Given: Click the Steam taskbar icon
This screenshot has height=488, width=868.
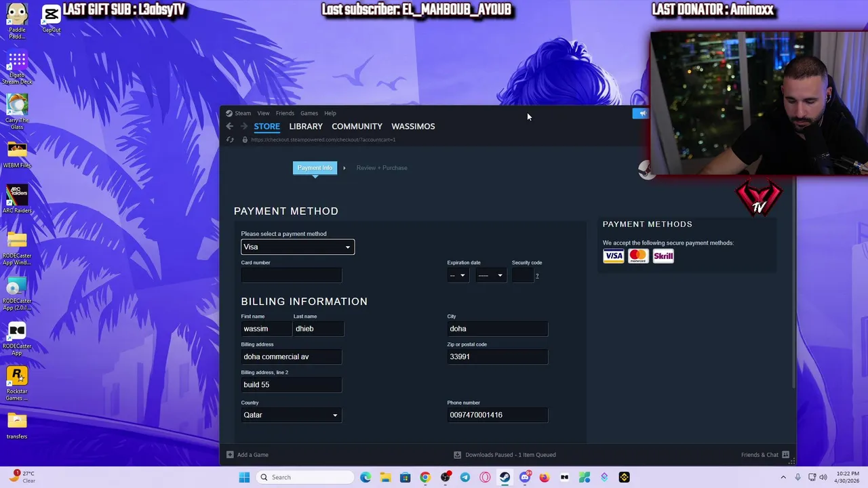Looking at the screenshot, I should click(505, 477).
